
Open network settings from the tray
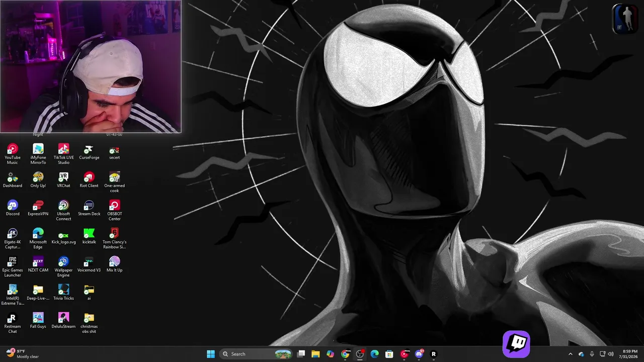click(602, 354)
